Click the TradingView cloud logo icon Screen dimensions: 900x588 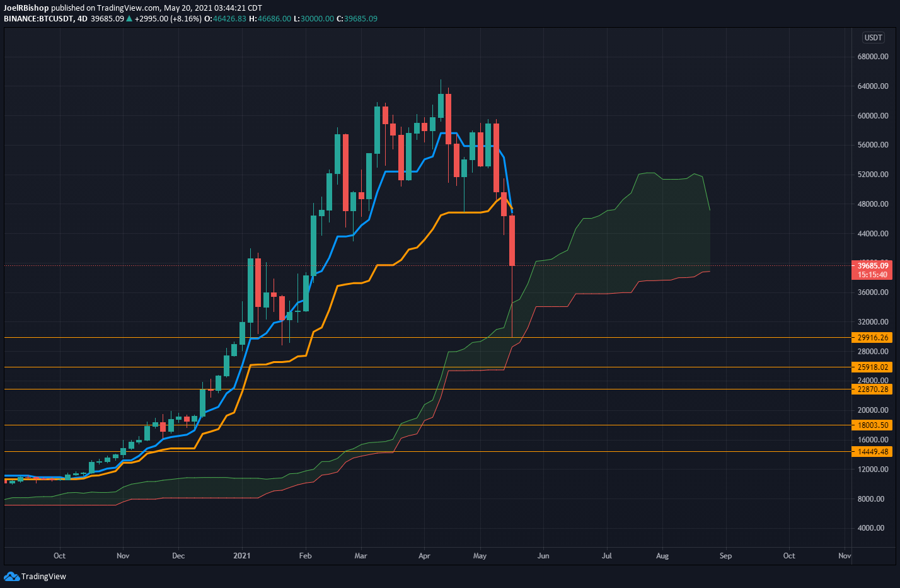(x=11, y=576)
